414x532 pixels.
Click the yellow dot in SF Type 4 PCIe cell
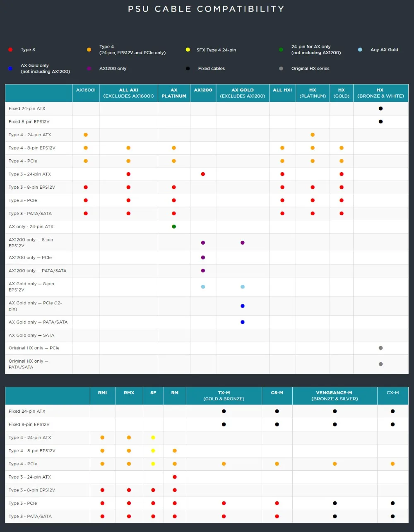[153, 464]
